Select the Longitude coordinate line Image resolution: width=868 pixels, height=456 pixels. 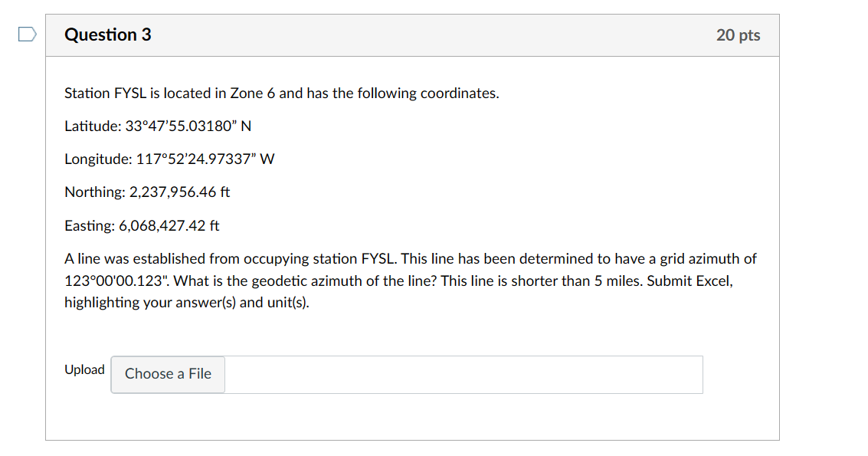[x=169, y=159]
